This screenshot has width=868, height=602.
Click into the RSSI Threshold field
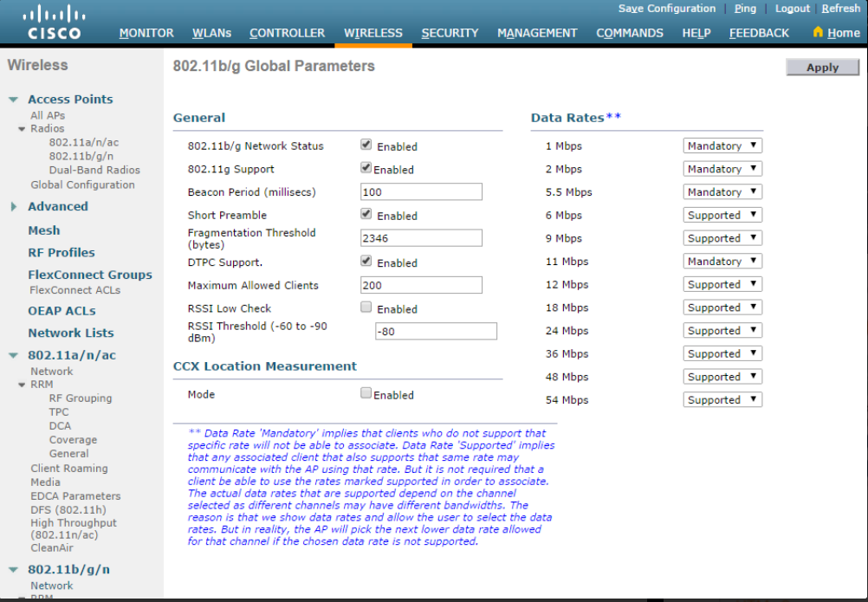click(x=437, y=332)
